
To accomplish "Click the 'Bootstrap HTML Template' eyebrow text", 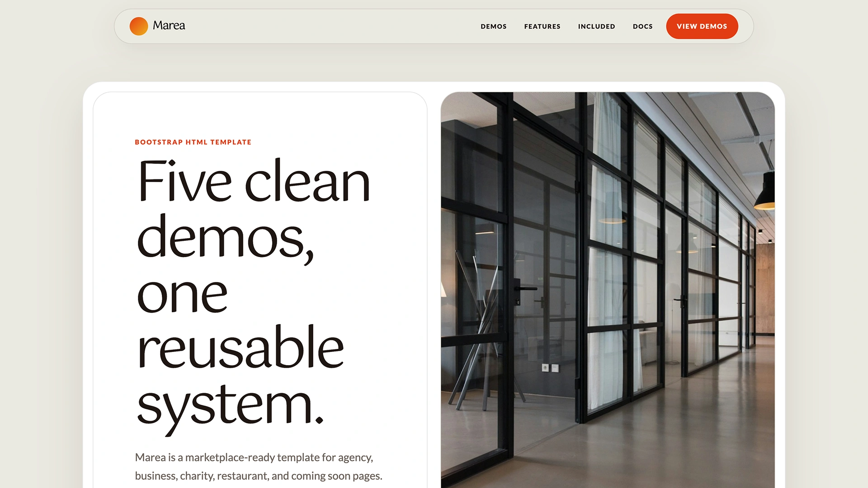I will tap(193, 142).
